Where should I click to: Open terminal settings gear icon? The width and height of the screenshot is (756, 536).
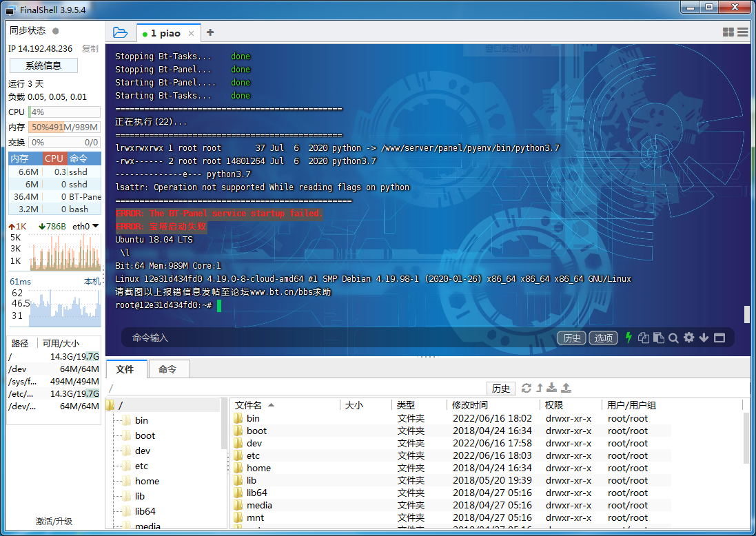[x=689, y=338]
